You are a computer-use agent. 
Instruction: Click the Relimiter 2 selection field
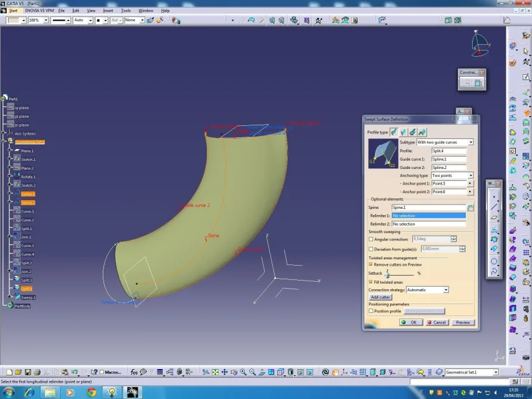429,224
